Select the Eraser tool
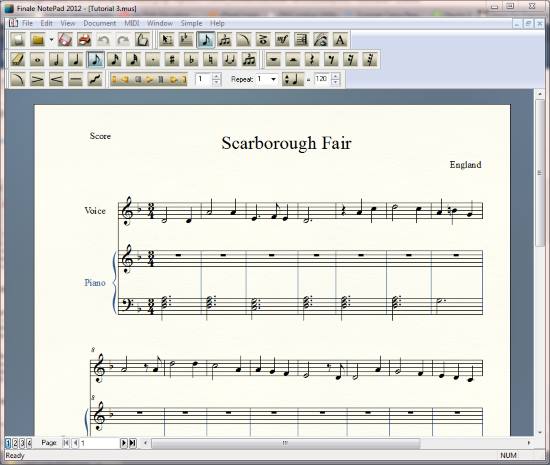The image size is (550, 465). (18, 60)
